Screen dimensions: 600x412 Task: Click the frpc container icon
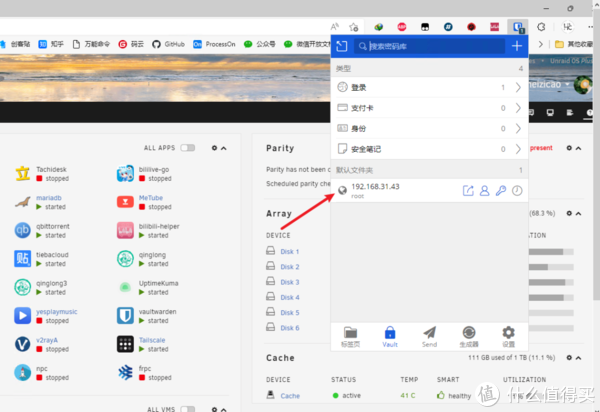[125, 373]
